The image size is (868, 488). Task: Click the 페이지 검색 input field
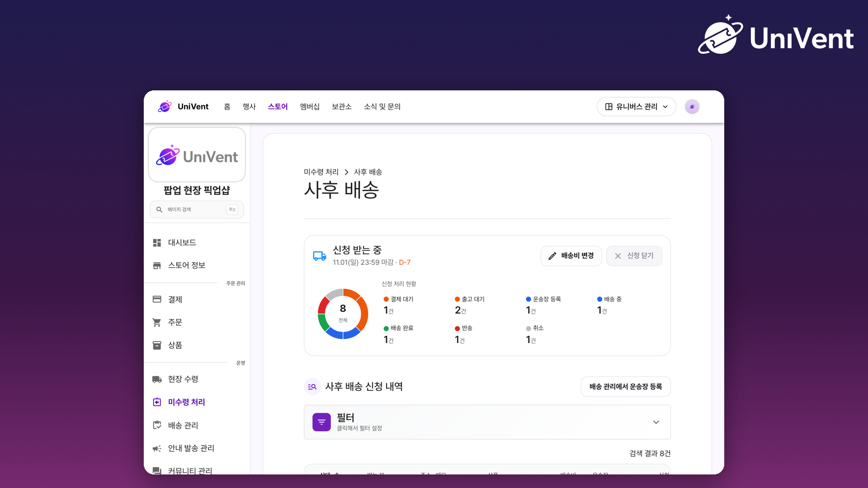pos(197,209)
